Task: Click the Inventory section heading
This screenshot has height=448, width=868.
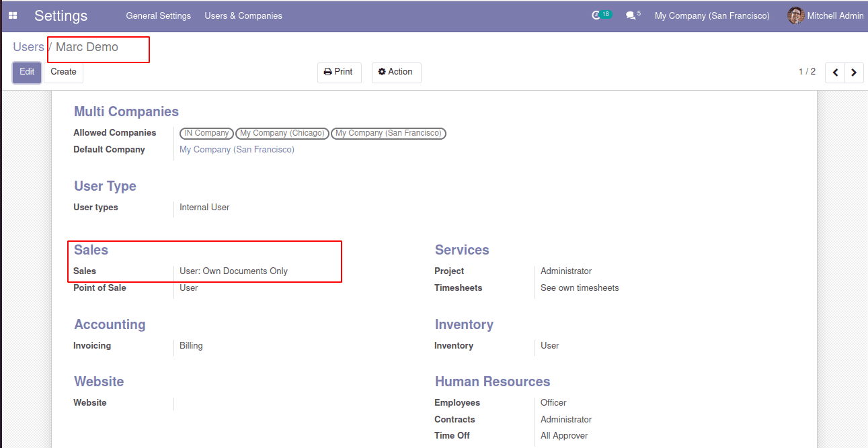Action: tap(464, 324)
